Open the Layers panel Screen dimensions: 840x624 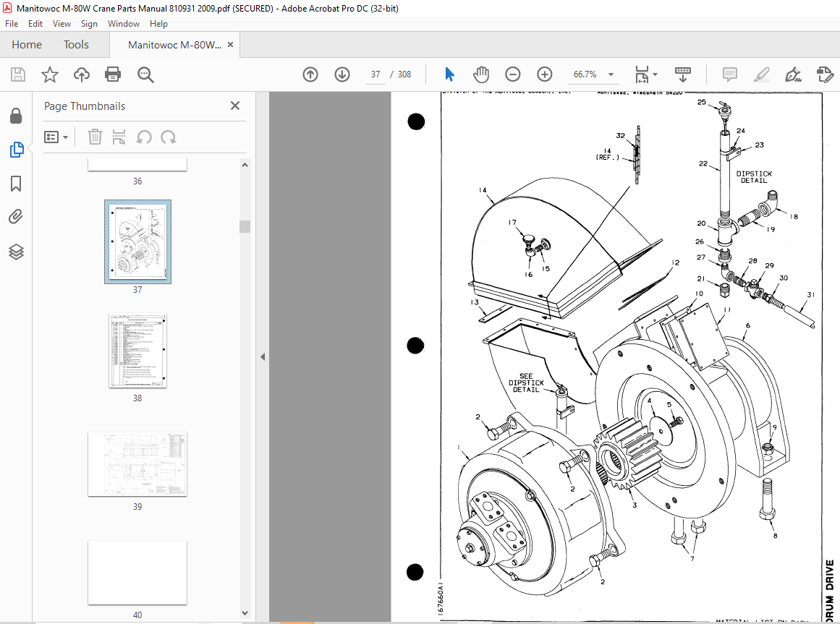16,252
